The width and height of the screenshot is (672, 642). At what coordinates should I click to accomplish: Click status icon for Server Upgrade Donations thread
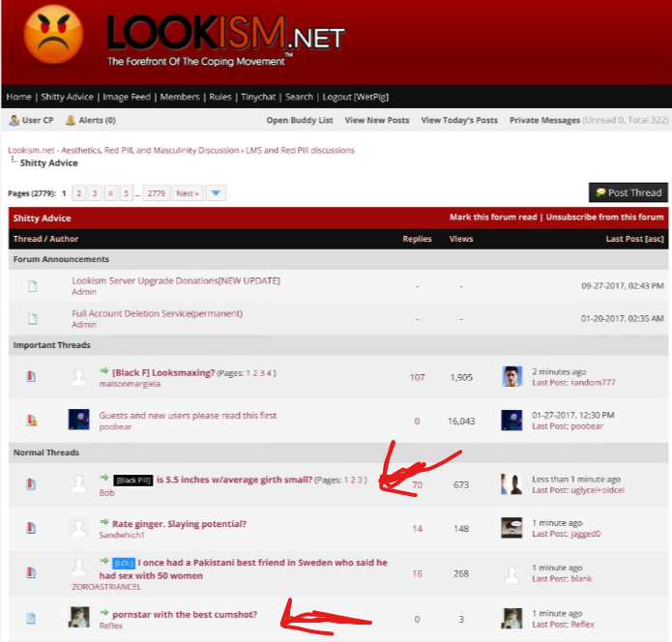tap(32, 286)
